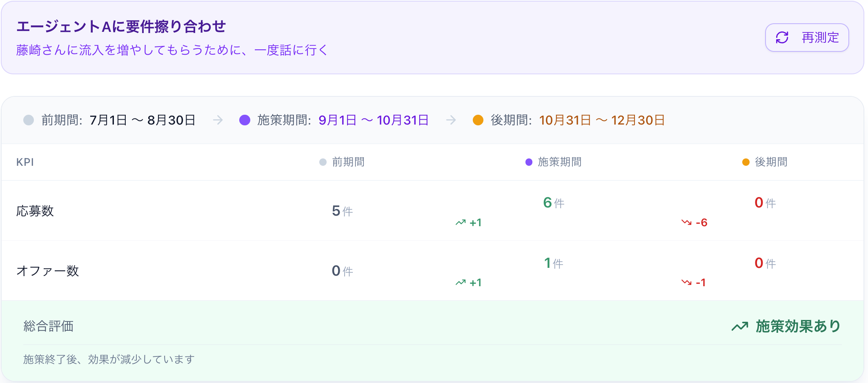Click the 施策期間 column header
This screenshot has height=383, width=868.
(559, 162)
